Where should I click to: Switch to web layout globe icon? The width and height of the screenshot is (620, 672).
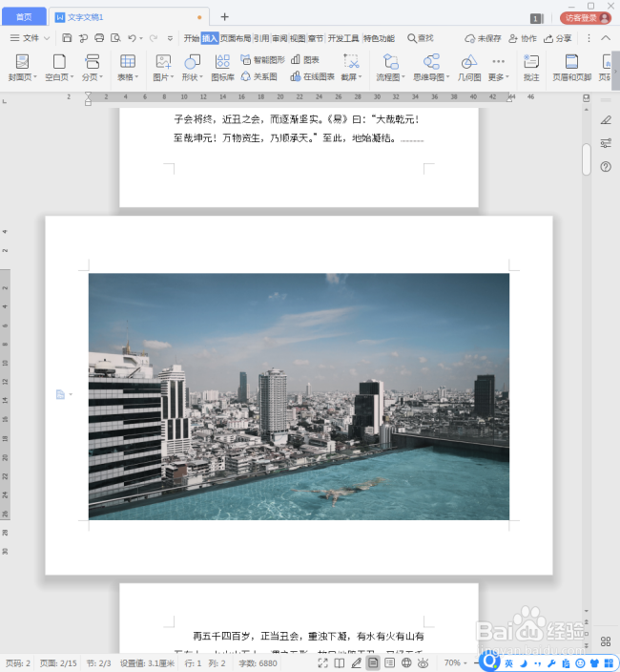click(x=406, y=663)
